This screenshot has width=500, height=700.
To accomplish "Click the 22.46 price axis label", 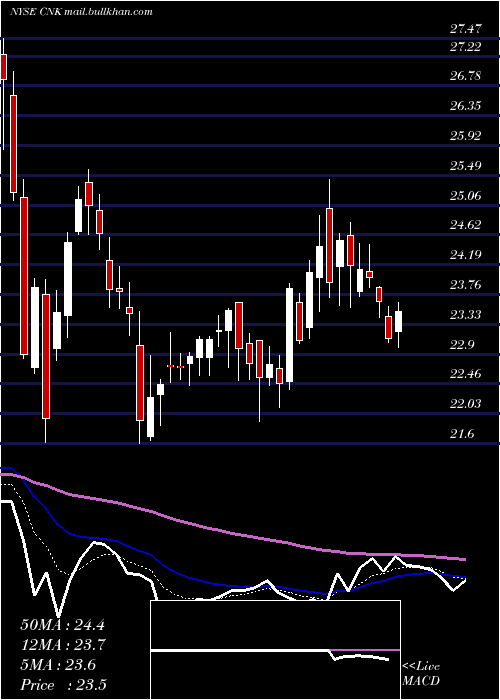I will 466,374.
